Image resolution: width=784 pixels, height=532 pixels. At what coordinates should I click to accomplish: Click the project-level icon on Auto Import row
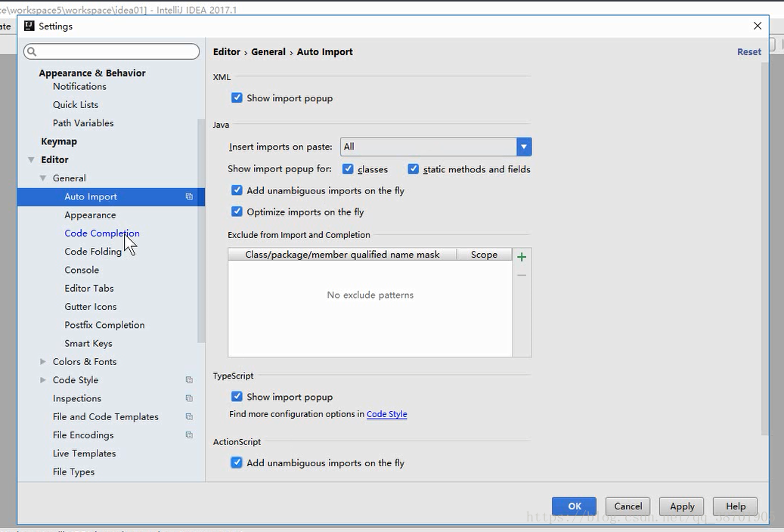pyautogui.click(x=189, y=196)
